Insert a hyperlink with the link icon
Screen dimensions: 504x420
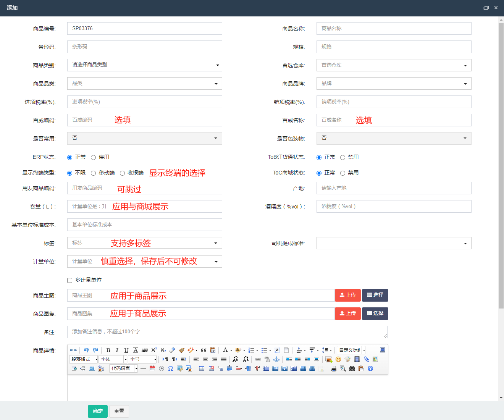pyautogui.click(x=258, y=359)
